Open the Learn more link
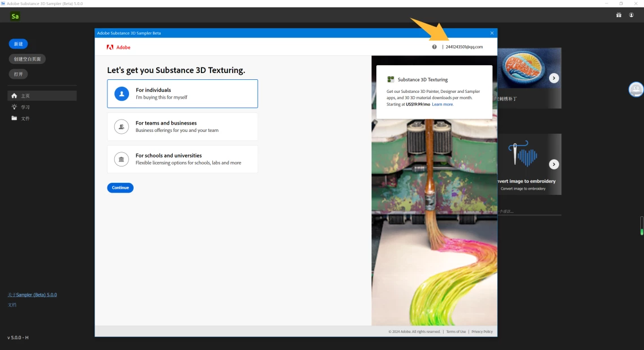Screen dimensions: 644x350 443,104
